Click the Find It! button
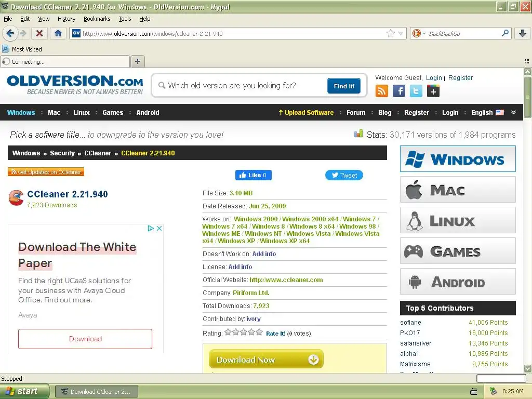The width and height of the screenshot is (532, 399). (344, 86)
